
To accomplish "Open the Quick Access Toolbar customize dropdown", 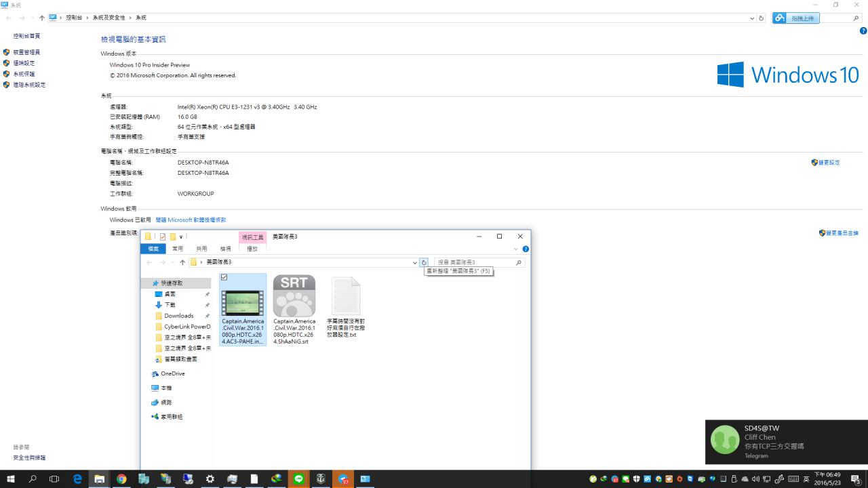I will [x=182, y=237].
